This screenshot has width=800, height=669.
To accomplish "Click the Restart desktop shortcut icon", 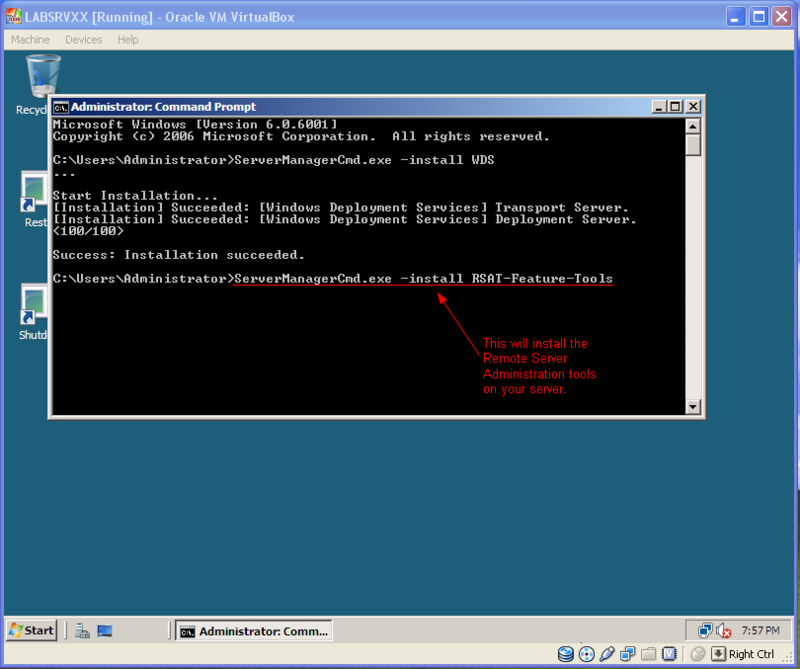I will [x=34, y=192].
